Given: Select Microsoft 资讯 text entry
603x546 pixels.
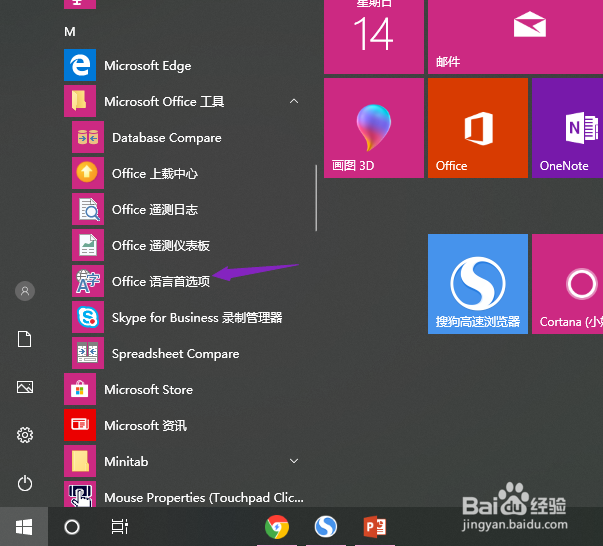Looking at the screenshot, I should tap(145, 426).
